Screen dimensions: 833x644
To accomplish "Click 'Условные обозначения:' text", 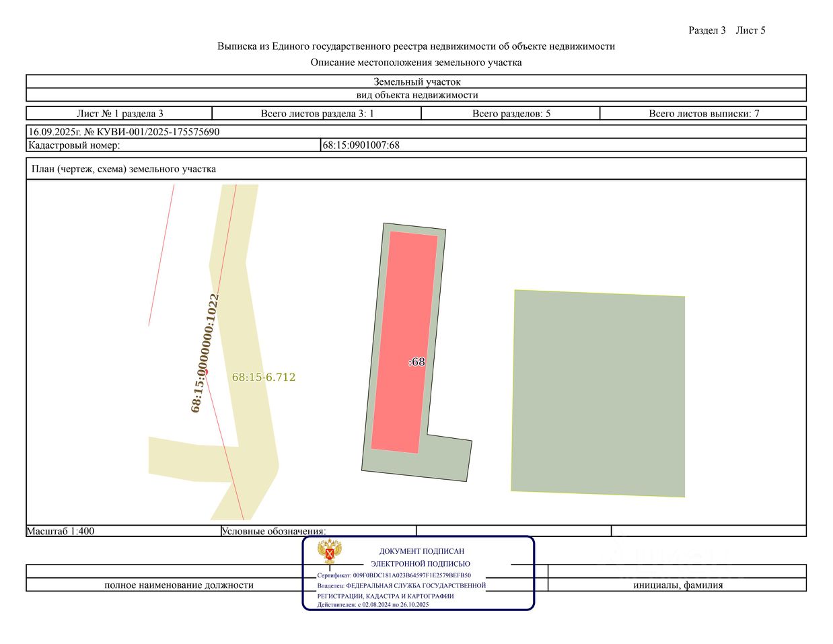I will pyautogui.click(x=274, y=531).
